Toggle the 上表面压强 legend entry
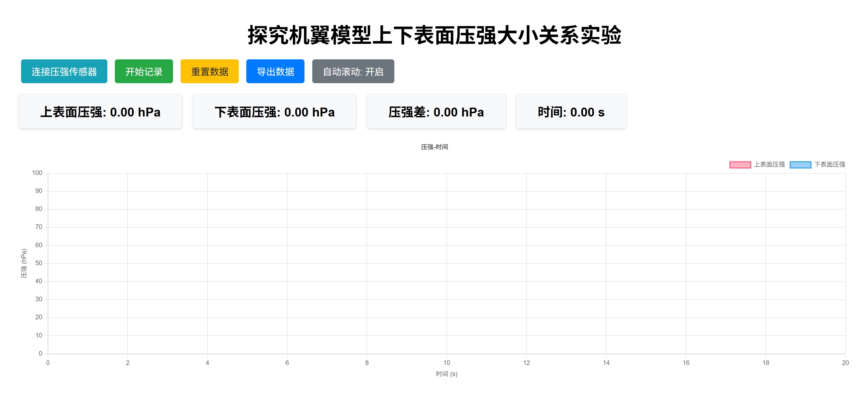The image size is (868, 398). 769,164
